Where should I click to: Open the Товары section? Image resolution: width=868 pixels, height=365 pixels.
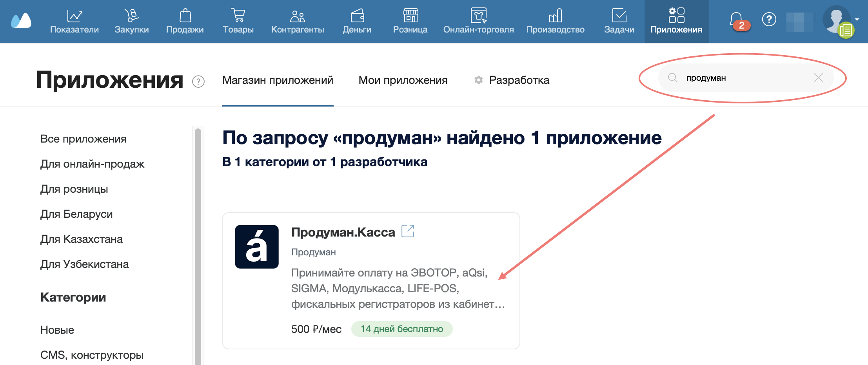[238, 21]
